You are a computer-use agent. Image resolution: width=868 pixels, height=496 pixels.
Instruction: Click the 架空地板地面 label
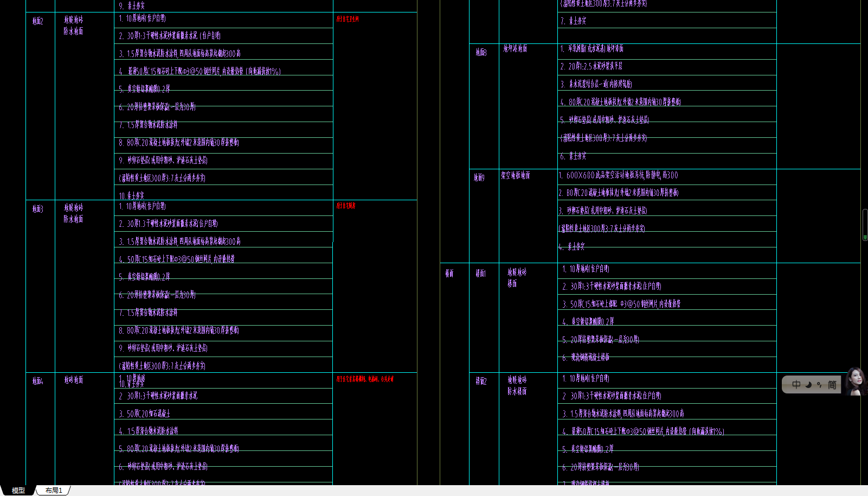515,175
